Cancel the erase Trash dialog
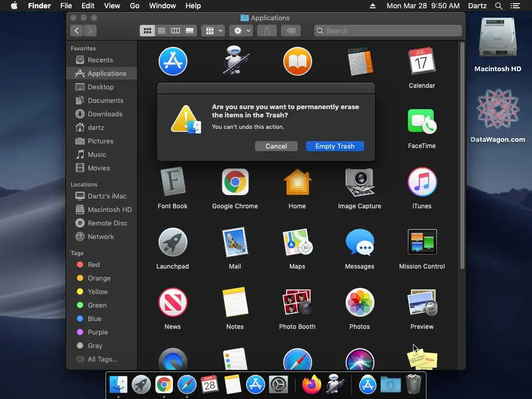532x399 pixels. point(276,146)
